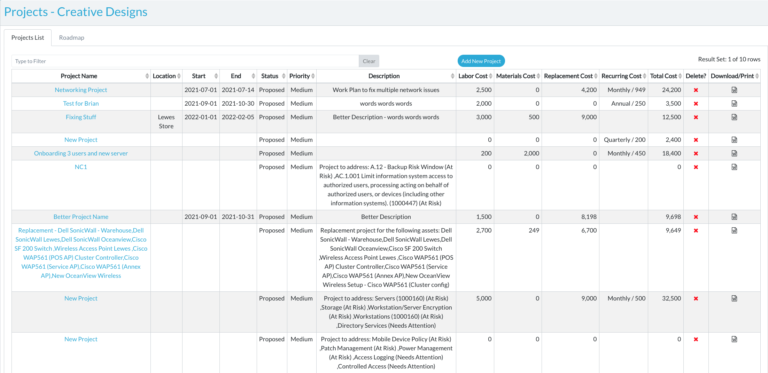The image size is (768, 373).
Task: Delete the New Project costing 2,400
Action: (696, 140)
